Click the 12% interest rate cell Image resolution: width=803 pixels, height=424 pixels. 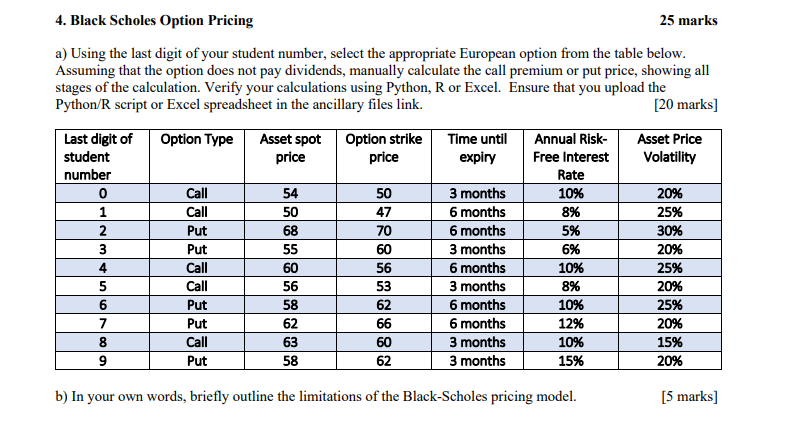570,324
